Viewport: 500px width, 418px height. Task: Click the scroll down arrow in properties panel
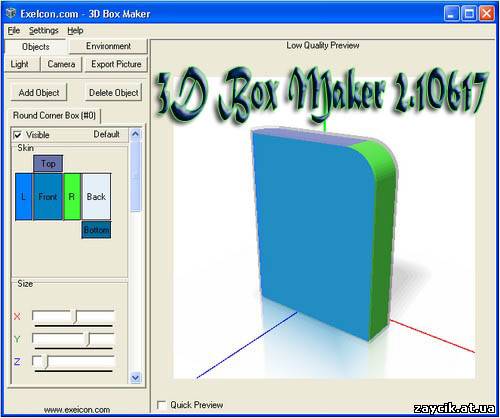tap(135, 378)
